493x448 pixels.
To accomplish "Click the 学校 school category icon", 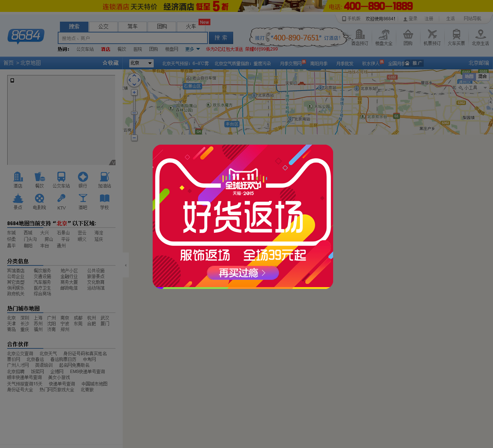I will (x=105, y=198).
